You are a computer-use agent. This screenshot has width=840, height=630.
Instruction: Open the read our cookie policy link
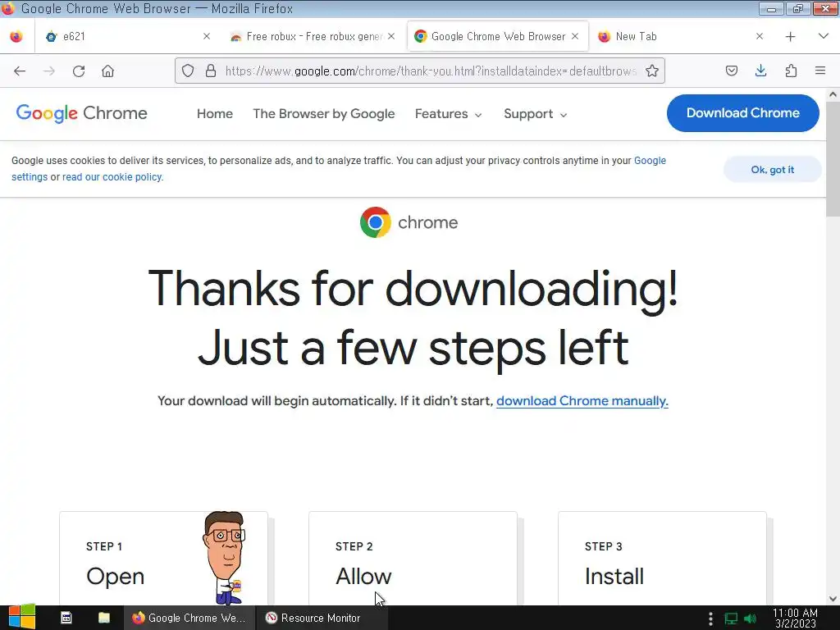click(112, 177)
